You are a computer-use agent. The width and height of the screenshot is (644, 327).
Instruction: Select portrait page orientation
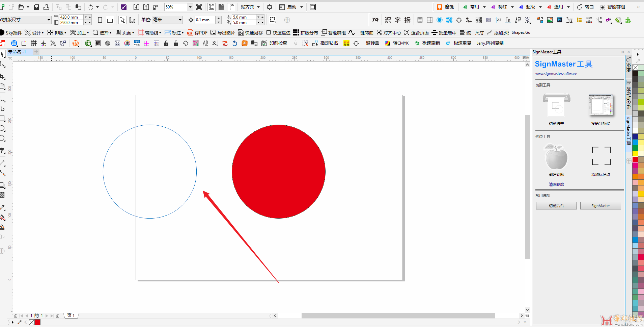click(100, 20)
